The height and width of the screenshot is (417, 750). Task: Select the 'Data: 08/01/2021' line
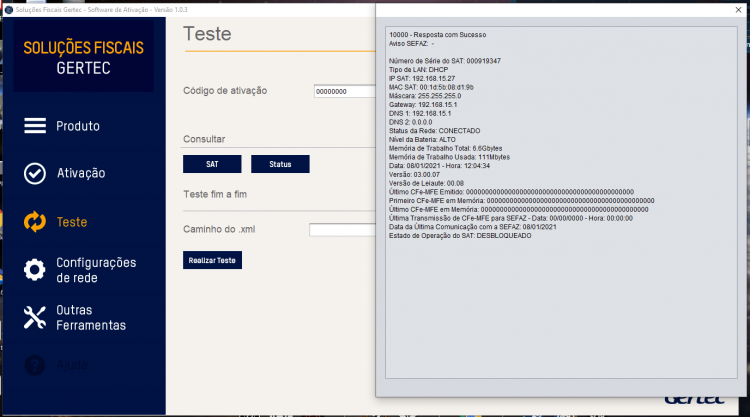coord(439,166)
